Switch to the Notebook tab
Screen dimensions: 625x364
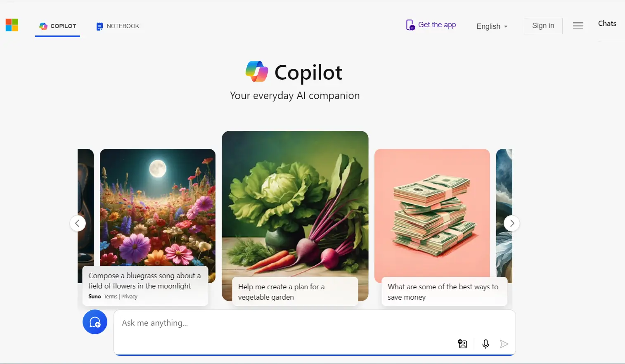[118, 26]
